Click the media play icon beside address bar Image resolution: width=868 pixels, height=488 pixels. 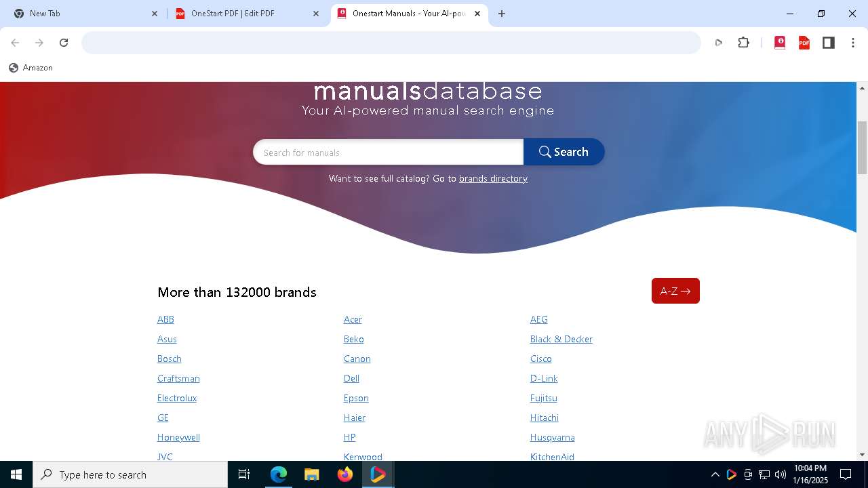pos(719,43)
